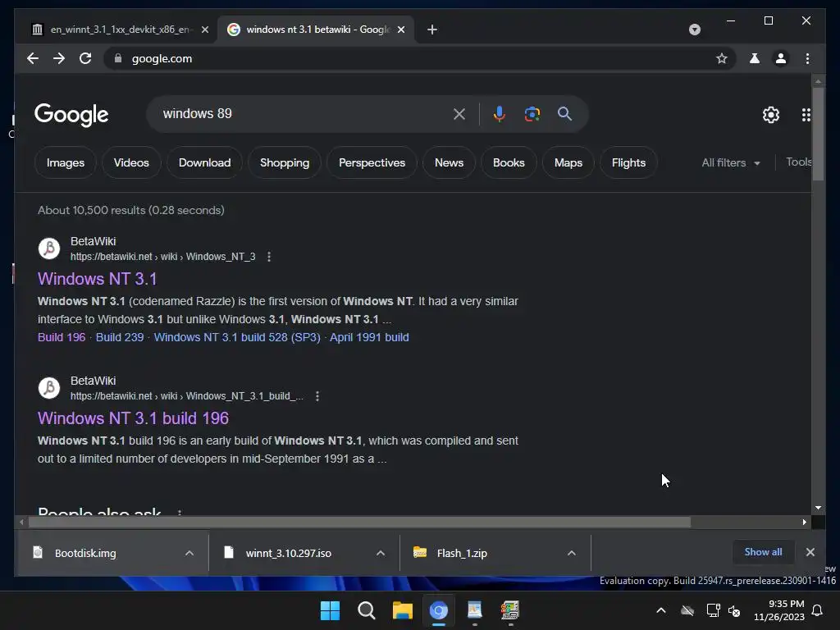Viewport: 840px width, 630px height.
Task: Click the Google logo
Action: tap(71, 115)
